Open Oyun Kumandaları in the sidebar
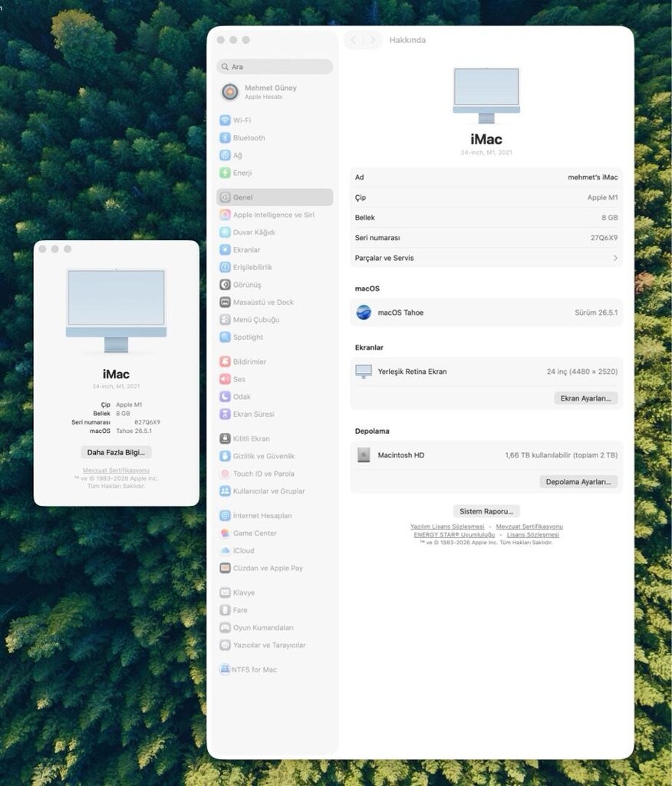 point(275,628)
